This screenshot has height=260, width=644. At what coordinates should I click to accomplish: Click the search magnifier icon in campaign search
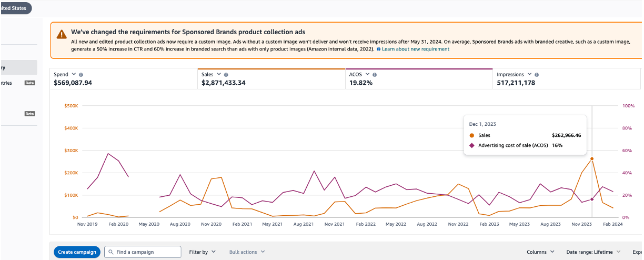[x=110, y=252]
